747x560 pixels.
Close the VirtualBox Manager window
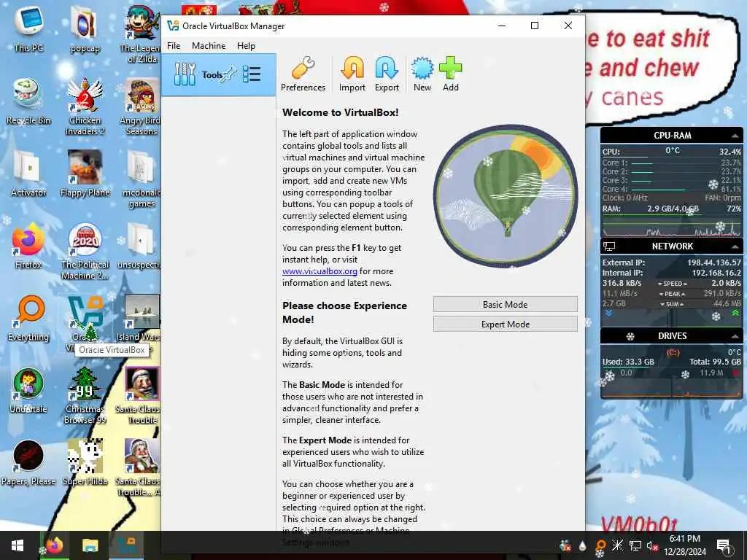(568, 26)
